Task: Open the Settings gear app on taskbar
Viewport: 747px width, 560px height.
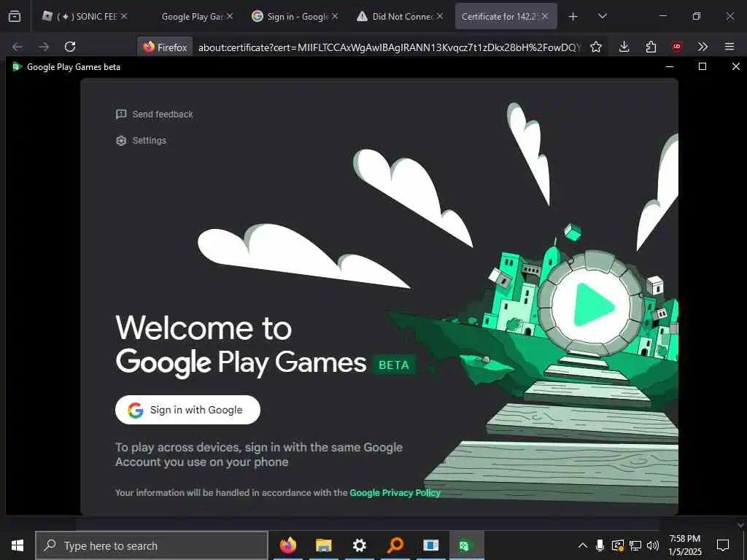Action: point(359,545)
